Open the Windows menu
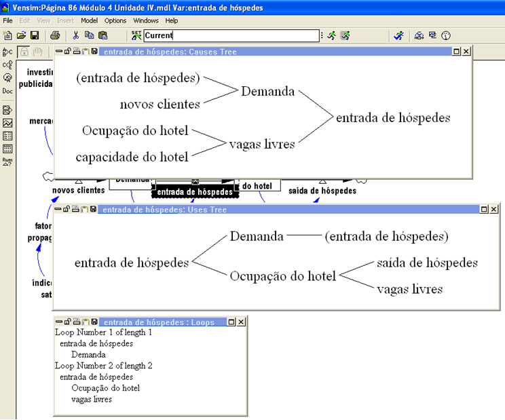This screenshot has height=420, width=505. (x=146, y=21)
